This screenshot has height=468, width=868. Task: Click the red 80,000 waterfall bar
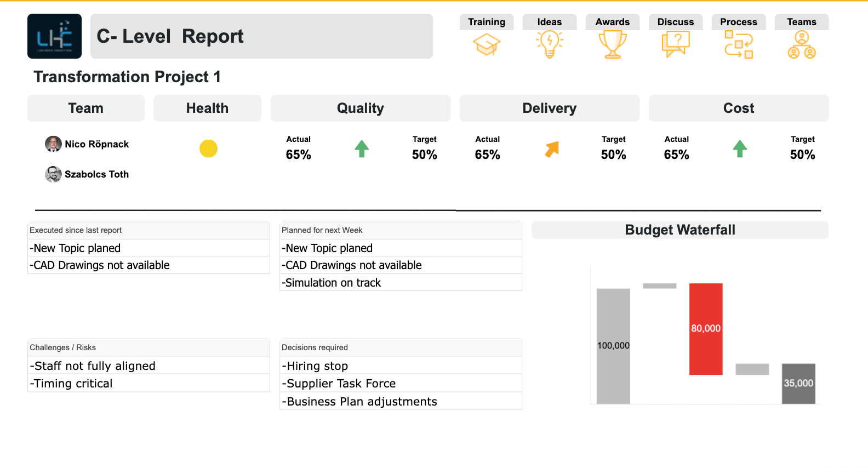(x=706, y=329)
